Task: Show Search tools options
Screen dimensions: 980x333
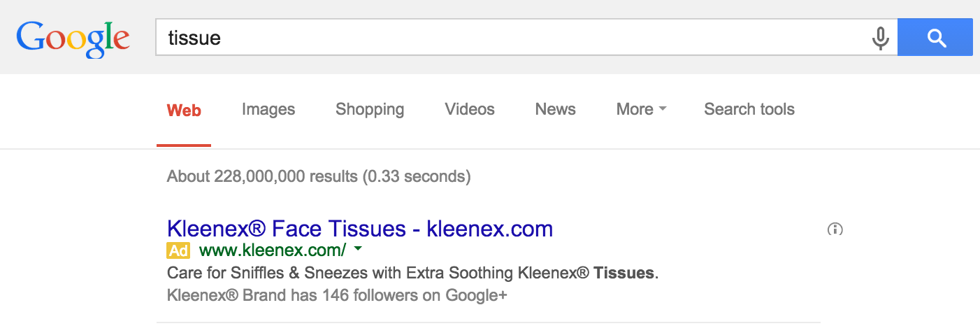Action: (x=749, y=109)
